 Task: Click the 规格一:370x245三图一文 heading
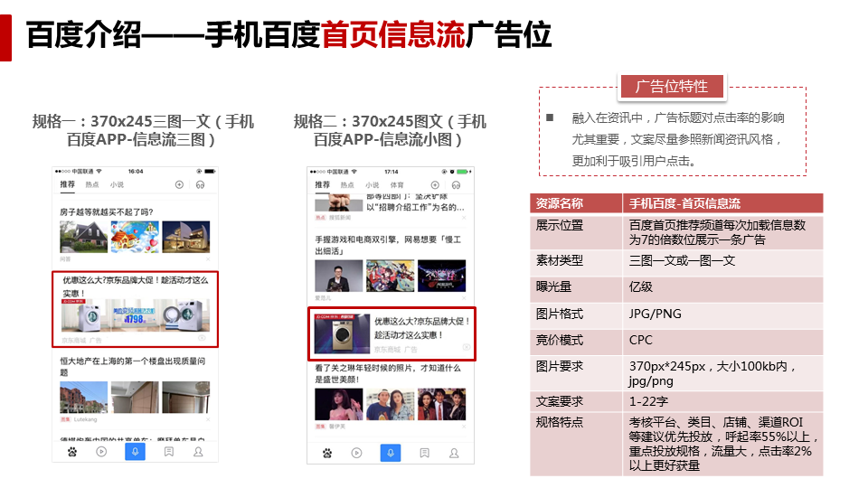[x=143, y=130]
